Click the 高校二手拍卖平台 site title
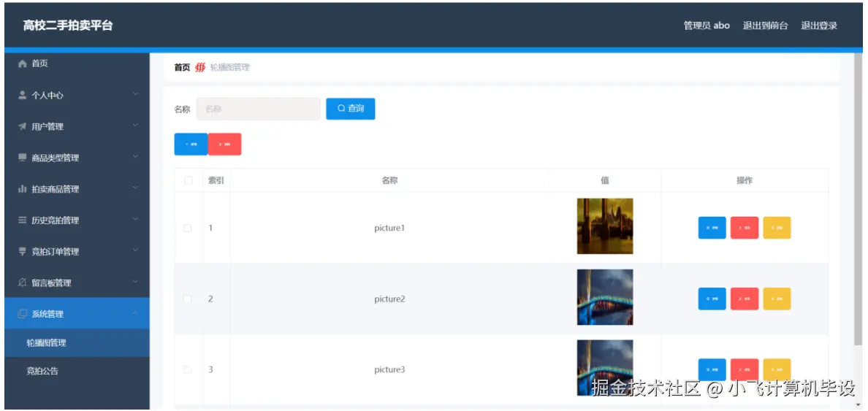Viewport: 868px width, 411px height. pyautogui.click(x=67, y=26)
